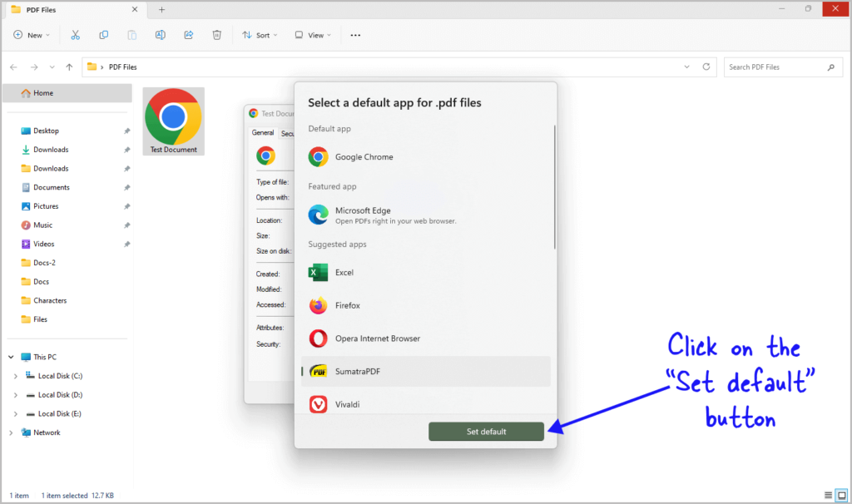Viewport: 852px width, 504px height.
Task: Collapse the This PC tree node
Action: point(11,357)
